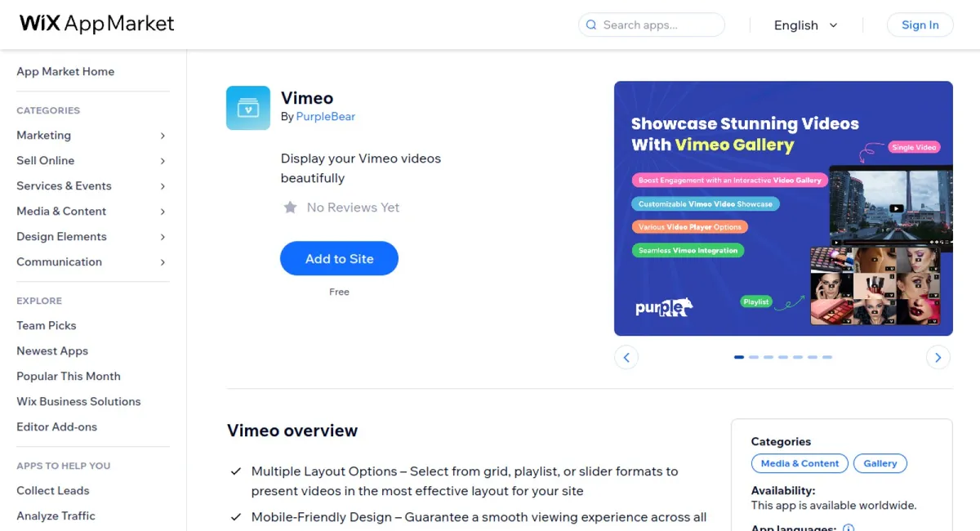Click the star icon next to No Reviews Yet
Image resolution: width=980 pixels, height=531 pixels.
[x=291, y=207]
